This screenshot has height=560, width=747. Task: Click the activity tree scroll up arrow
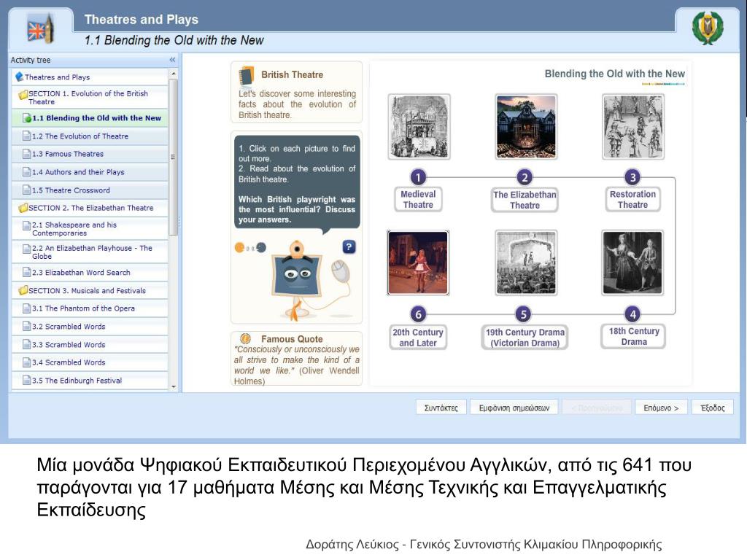174,74
